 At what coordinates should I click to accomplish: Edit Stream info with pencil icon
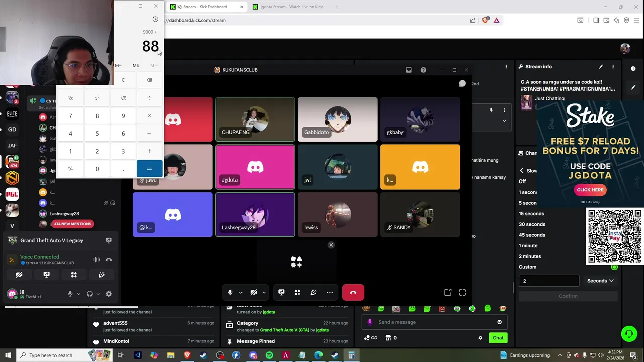(x=601, y=66)
